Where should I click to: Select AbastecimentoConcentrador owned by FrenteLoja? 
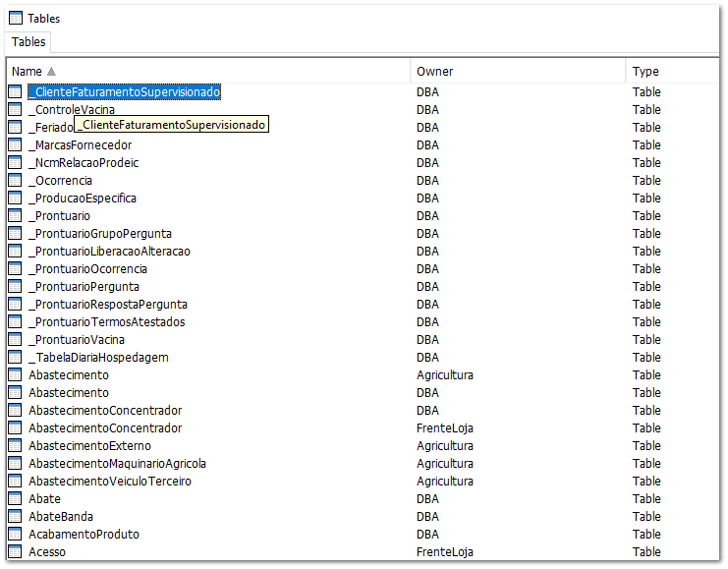click(105, 428)
